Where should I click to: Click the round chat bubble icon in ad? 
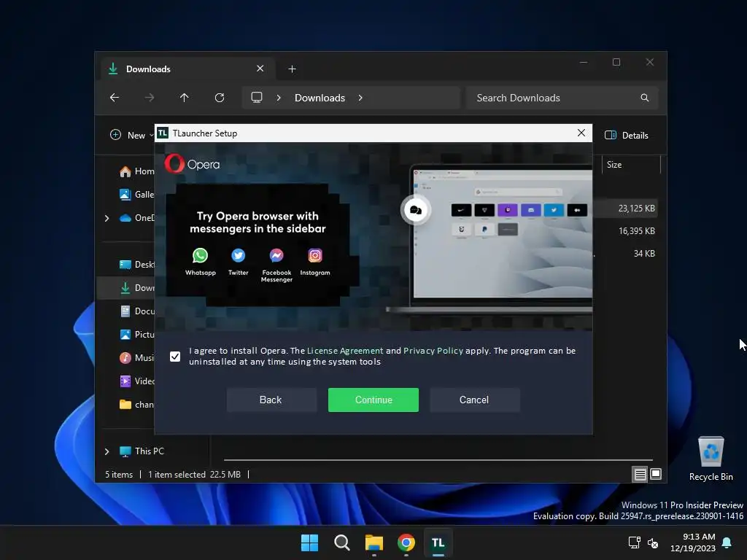pyautogui.click(x=415, y=210)
